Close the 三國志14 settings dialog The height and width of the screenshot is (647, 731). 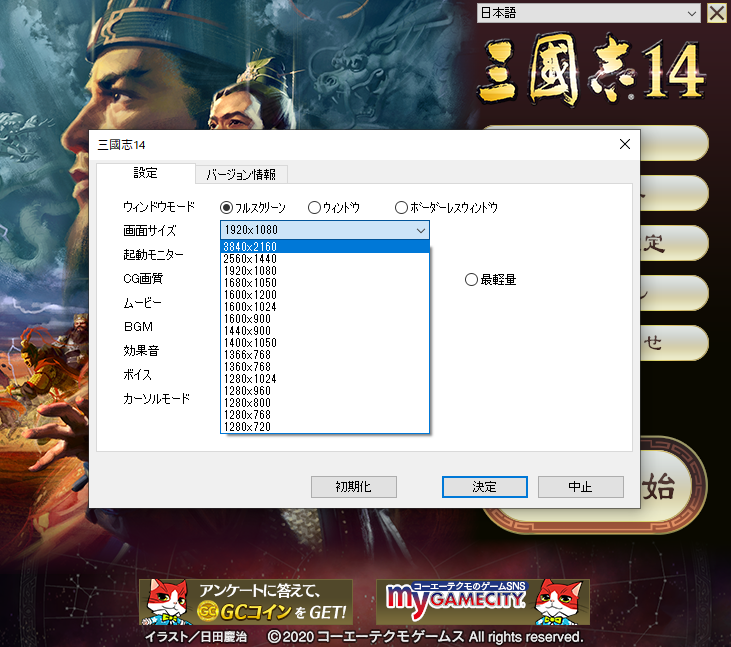(x=625, y=144)
